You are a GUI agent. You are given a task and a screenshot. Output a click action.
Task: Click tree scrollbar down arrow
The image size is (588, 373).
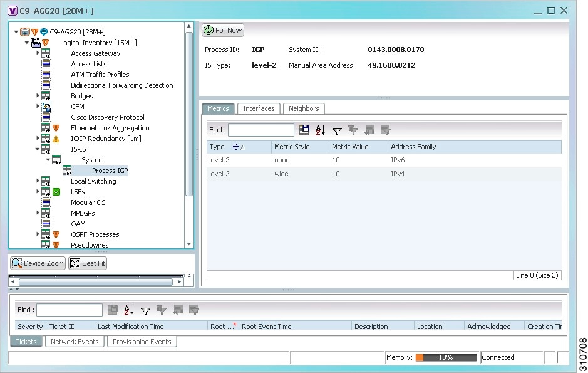[189, 244]
